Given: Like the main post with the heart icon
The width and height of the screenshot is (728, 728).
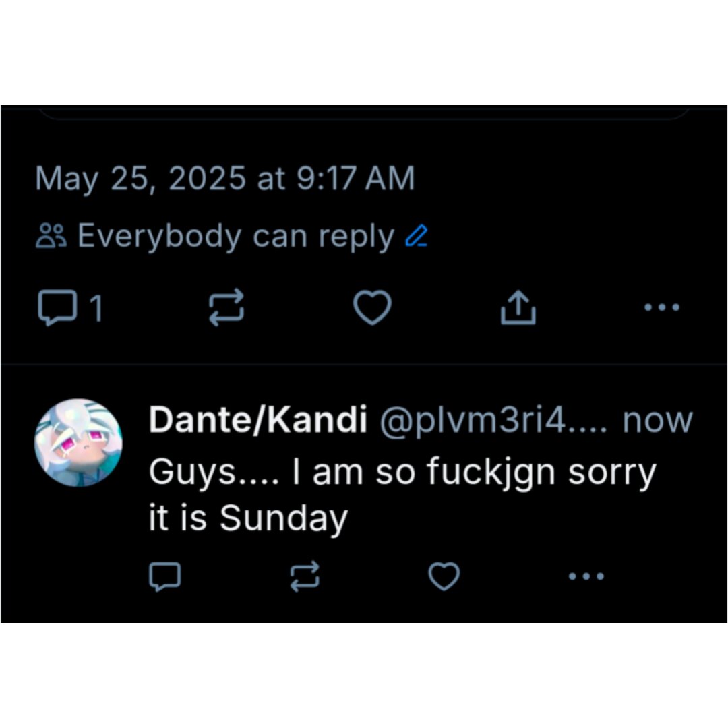Looking at the screenshot, I should coord(372,307).
